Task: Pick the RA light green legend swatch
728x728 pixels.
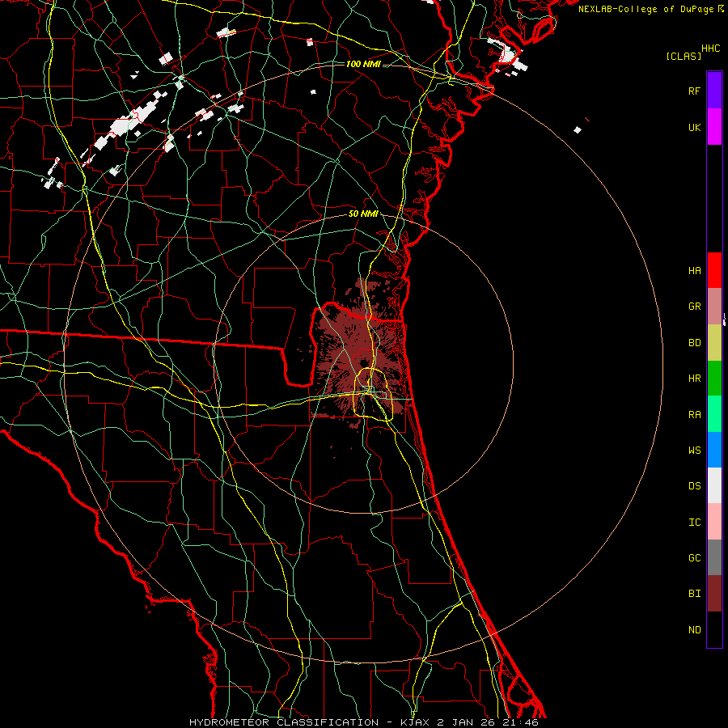Action: (714, 414)
